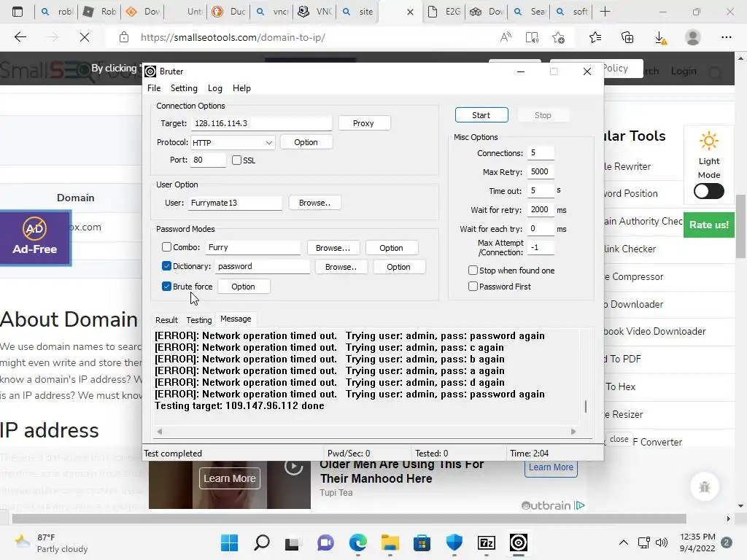Switch to the Result tab
The width and height of the screenshot is (747, 560).
tap(166, 320)
